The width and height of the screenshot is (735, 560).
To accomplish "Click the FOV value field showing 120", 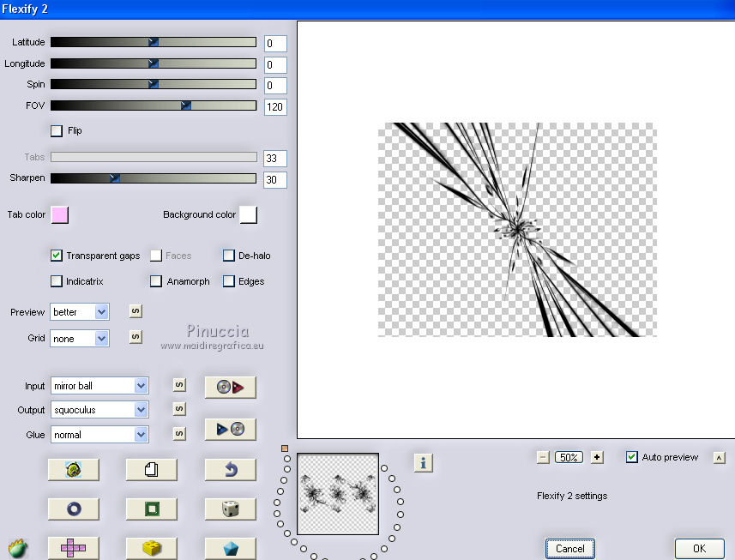I will coord(275,107).
